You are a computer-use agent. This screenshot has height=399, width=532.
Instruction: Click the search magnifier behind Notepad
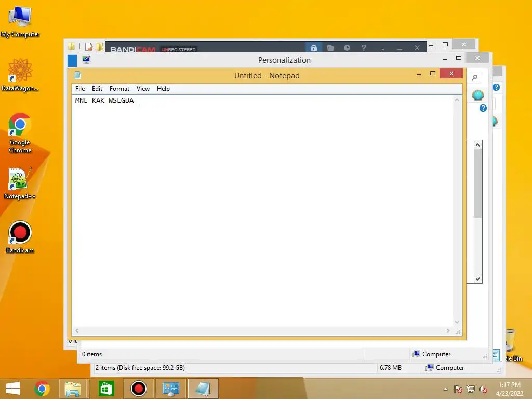coord(475,78)
